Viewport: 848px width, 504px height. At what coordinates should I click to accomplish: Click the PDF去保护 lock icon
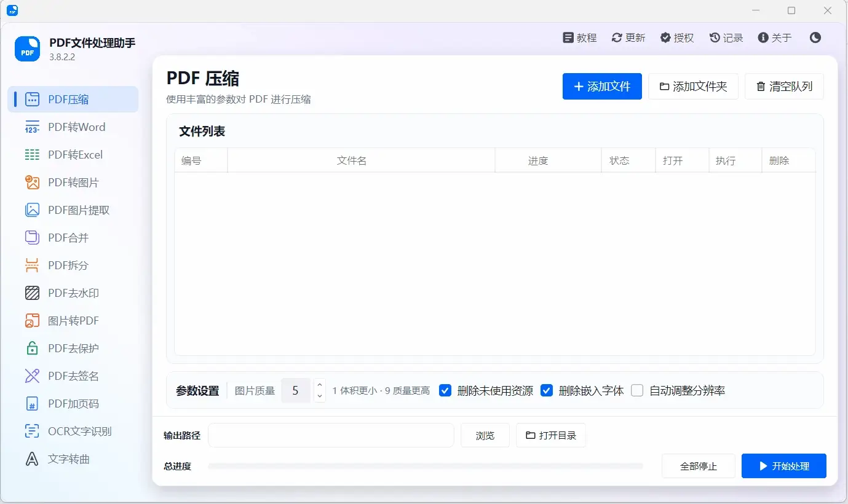[32, 348]
